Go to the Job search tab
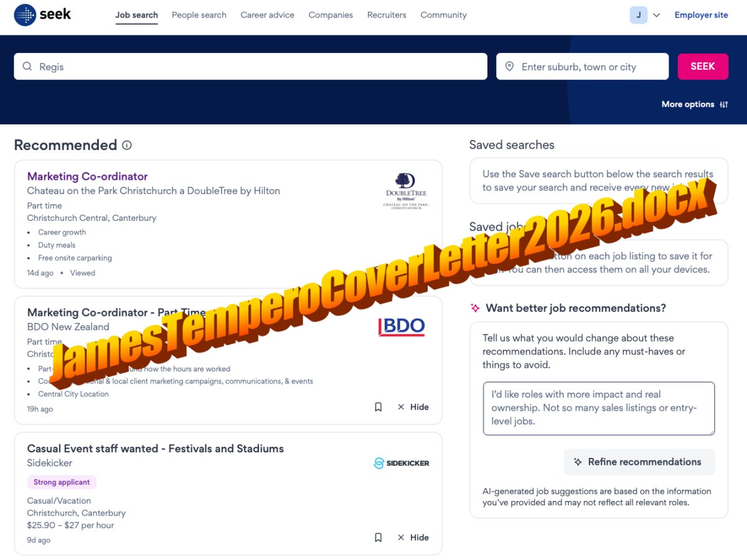This screenshot has width=747, height=560. pyautogui.click(x=136, y=15)
